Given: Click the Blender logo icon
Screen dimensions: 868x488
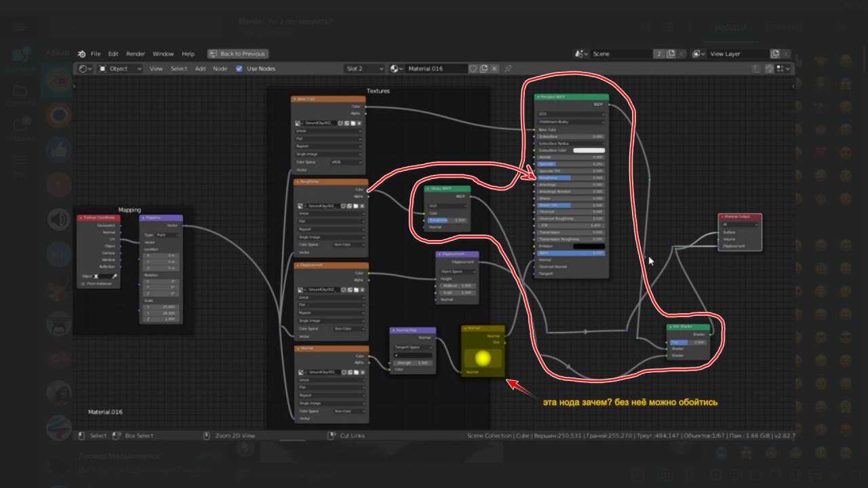Looking at the screenshot, I should (81, 54).
